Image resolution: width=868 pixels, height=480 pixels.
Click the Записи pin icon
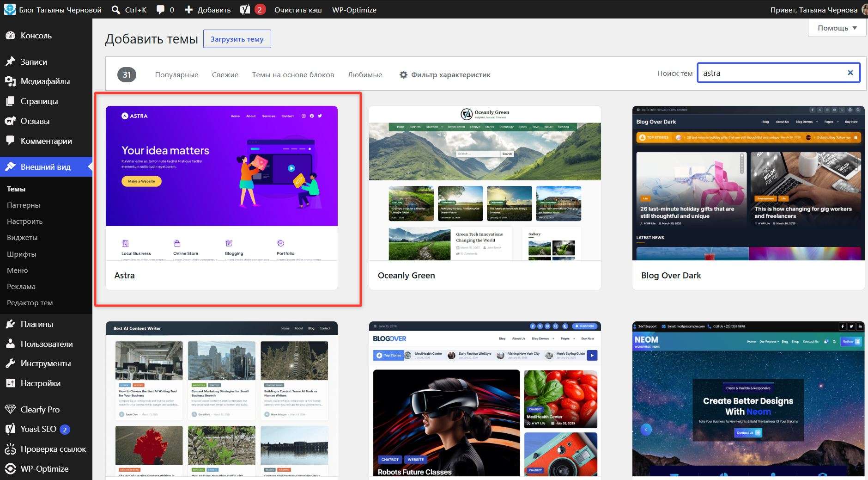[x=10, y=62]
